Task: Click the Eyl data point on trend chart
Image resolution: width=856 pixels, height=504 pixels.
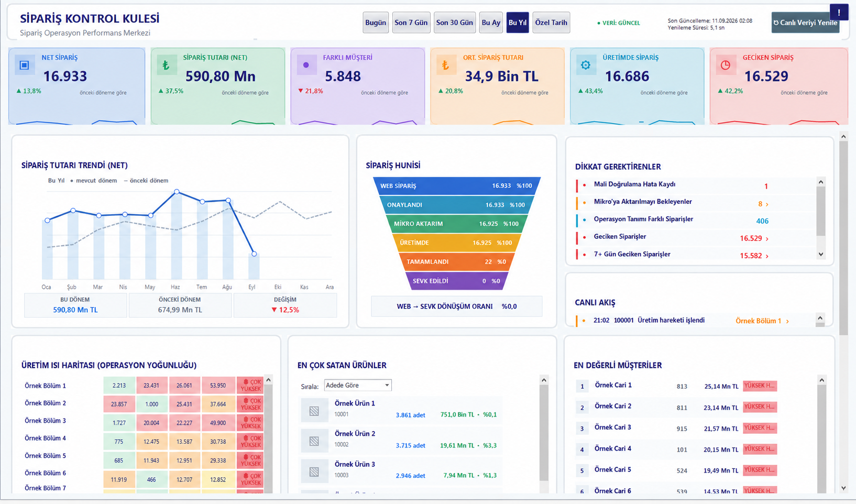Action: 254,254
